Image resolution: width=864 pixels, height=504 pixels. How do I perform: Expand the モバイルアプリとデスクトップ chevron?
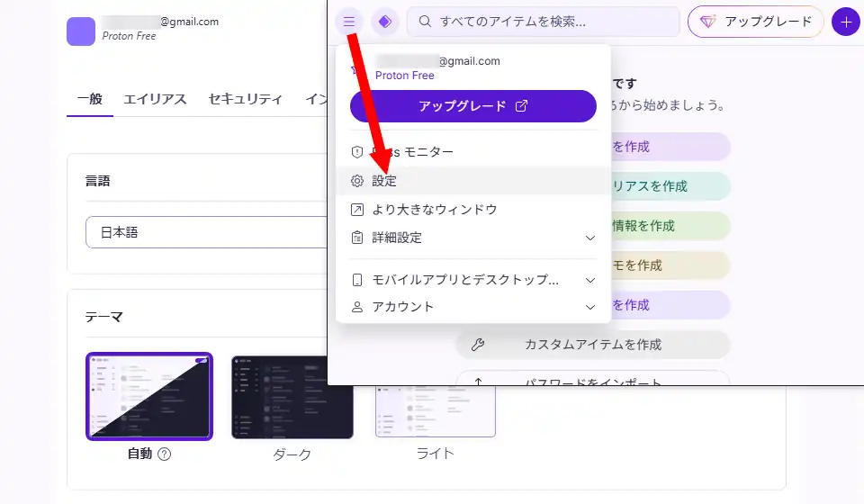click(x=590, y=280)
